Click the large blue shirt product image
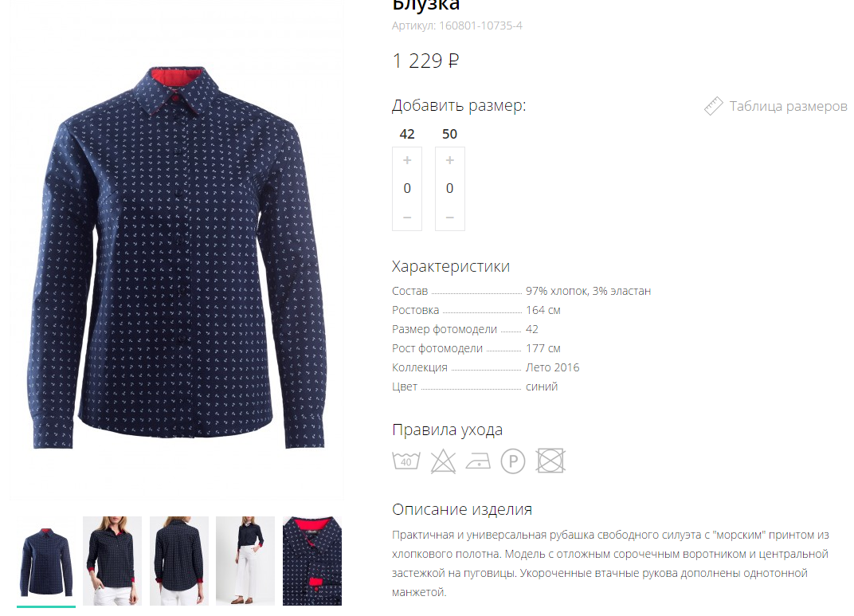 (x=177, y=256)
